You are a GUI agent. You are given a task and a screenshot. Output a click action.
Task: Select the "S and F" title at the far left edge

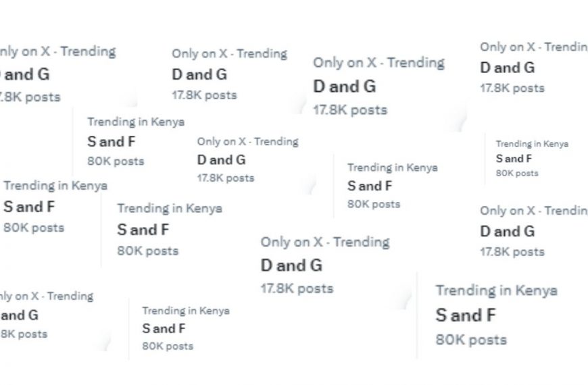(x=29, y=207)
